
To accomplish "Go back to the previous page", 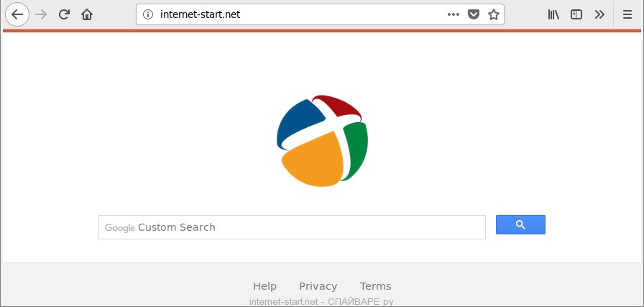I will coord(17,14).
